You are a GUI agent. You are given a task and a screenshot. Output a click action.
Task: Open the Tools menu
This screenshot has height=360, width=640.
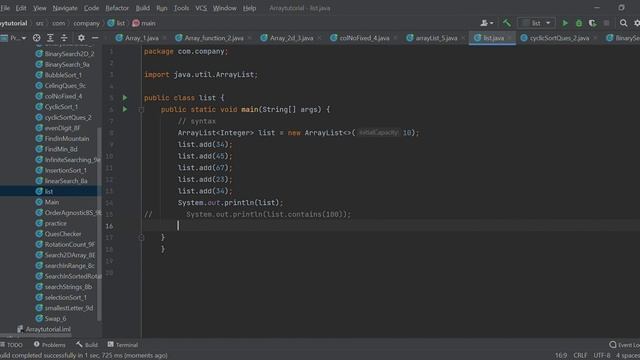(181, 8)
